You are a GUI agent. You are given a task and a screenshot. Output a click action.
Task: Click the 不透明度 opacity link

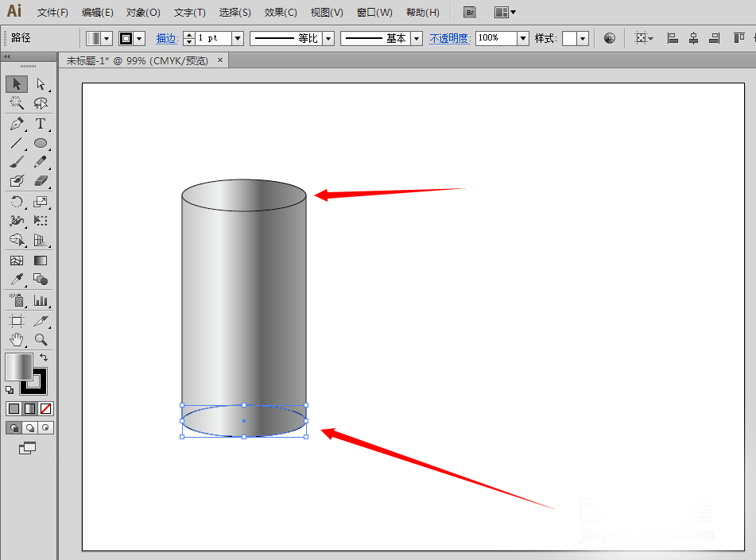(x=450, y=39)
